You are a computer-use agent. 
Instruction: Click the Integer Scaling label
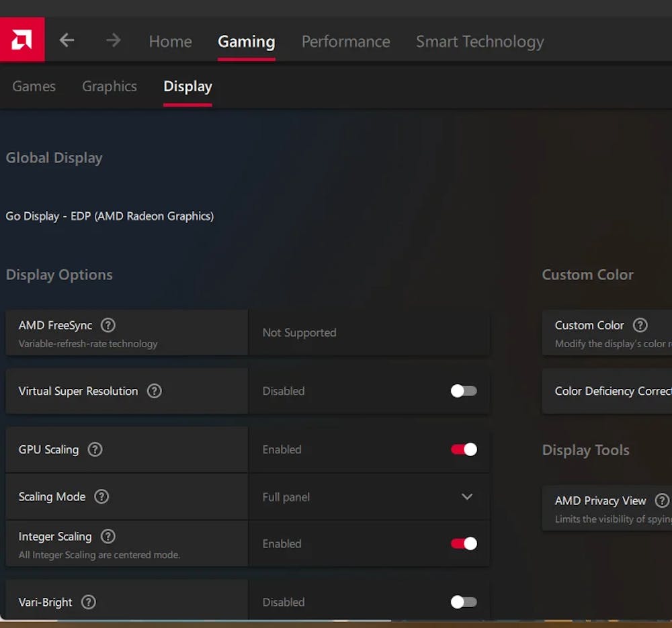click(55, 537)
